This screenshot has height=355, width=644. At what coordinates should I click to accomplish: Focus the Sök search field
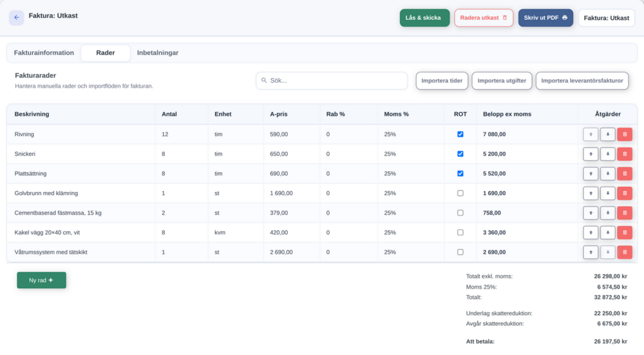pos(332,81)
